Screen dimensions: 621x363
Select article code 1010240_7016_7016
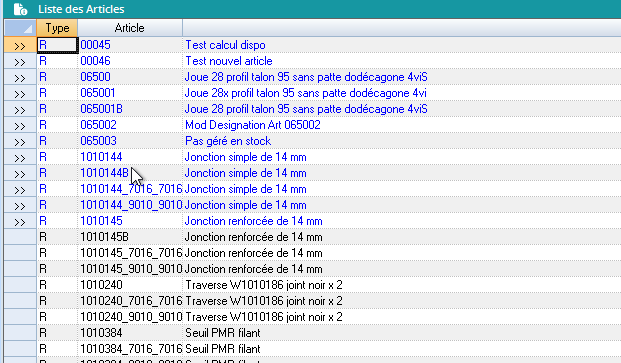pos(131,301)
